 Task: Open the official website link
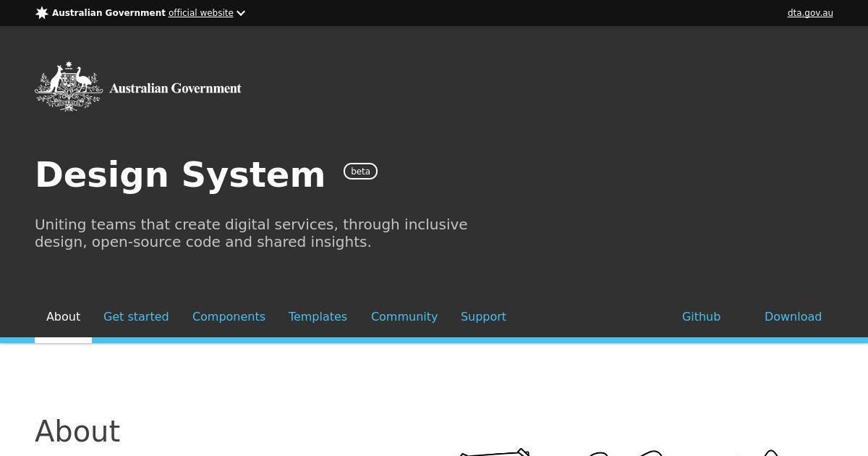[x=201, y=13]
